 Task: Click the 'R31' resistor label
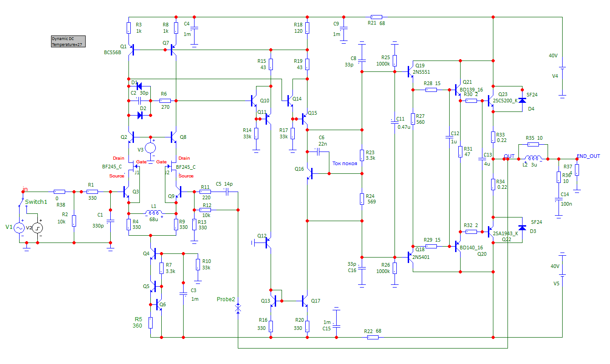[x=468, y=149]
